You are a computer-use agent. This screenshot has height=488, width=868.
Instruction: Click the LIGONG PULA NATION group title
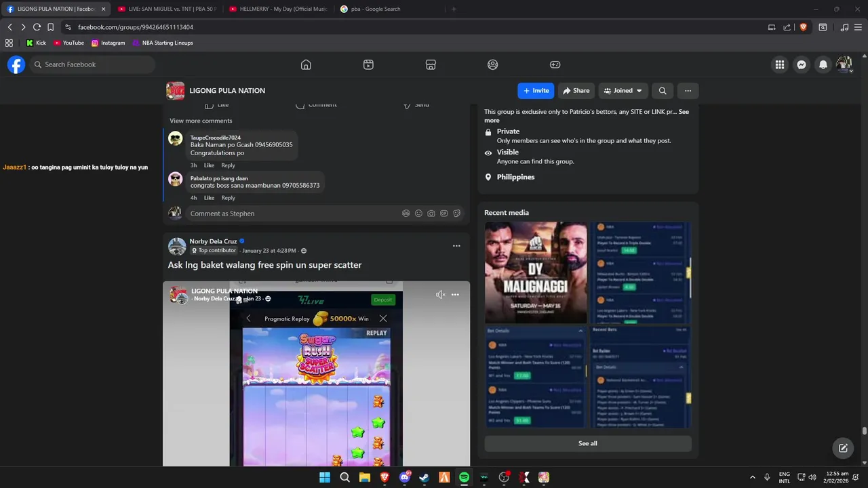(x=227, y=91)
